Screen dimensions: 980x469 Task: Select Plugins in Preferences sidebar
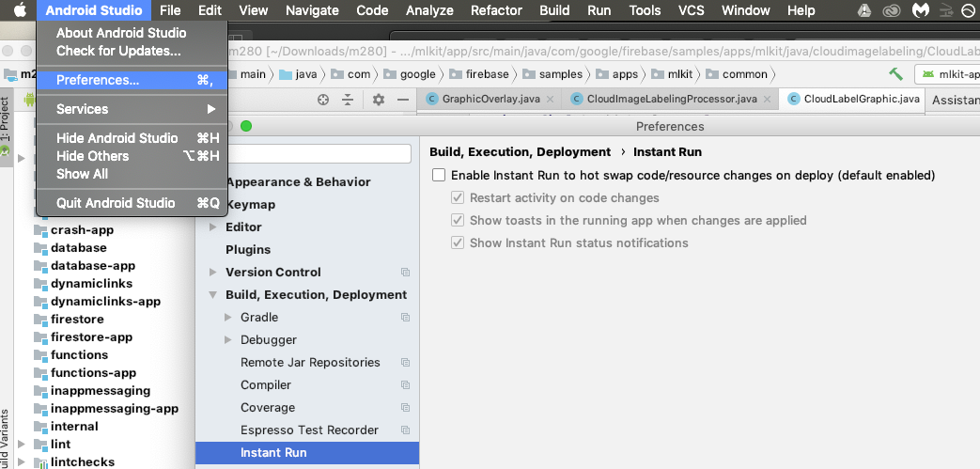(248, 249)
